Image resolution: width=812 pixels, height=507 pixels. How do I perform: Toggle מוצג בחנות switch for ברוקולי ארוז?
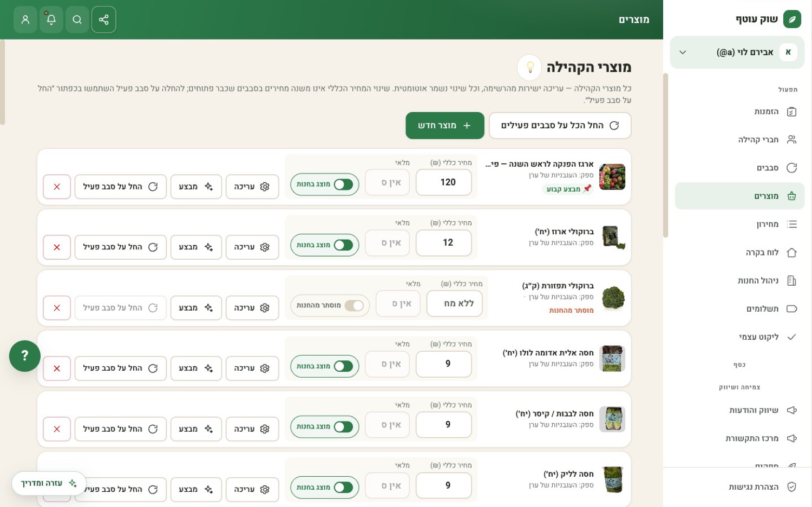coord(325,245)
